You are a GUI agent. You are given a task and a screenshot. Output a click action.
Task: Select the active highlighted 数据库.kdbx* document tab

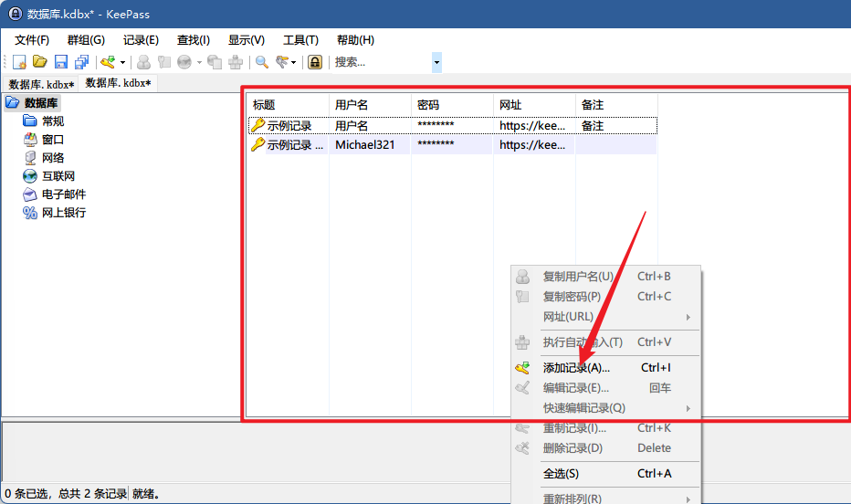118,83
